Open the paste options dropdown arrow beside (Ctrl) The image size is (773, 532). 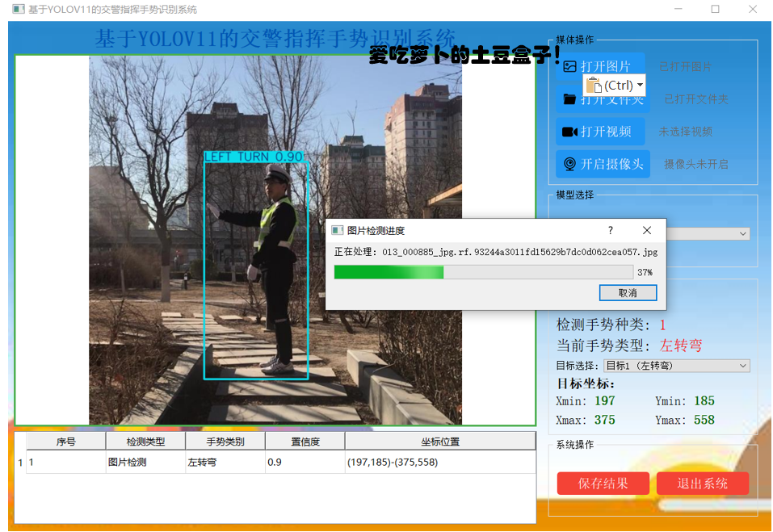(x=640, y=85)
